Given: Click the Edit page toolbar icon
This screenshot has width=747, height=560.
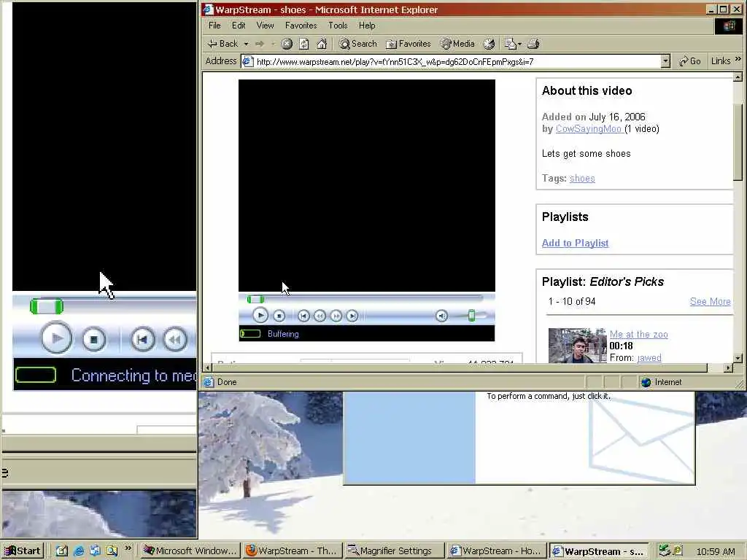Looking at the screenshot, I should pos(510,44).
